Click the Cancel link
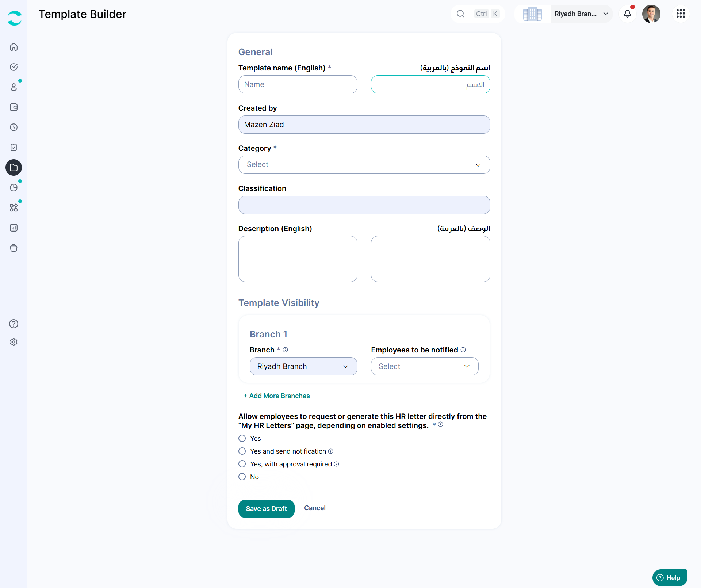 coord(315,508)
